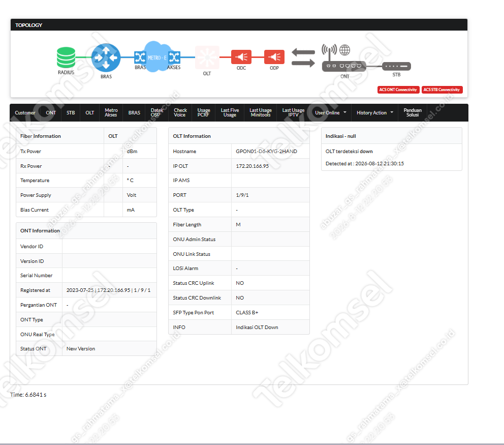The width and height of the screenshot is (504, 445).
Task: Click the STB set-top box icon
Action: pyautogui.click(x=396, y=66)
